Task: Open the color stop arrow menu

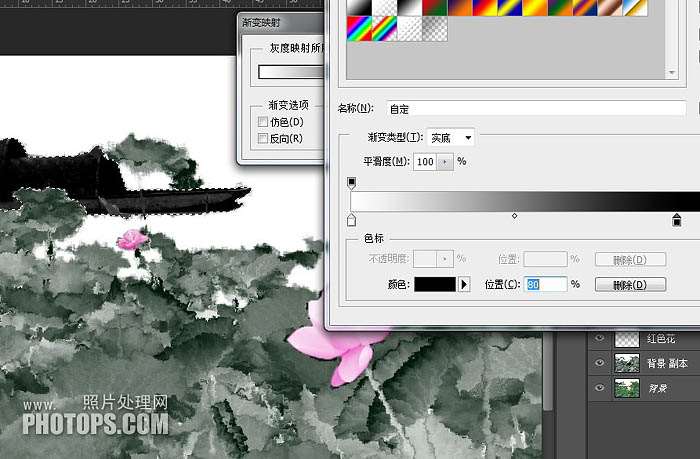Action: [x=464, y=285]
